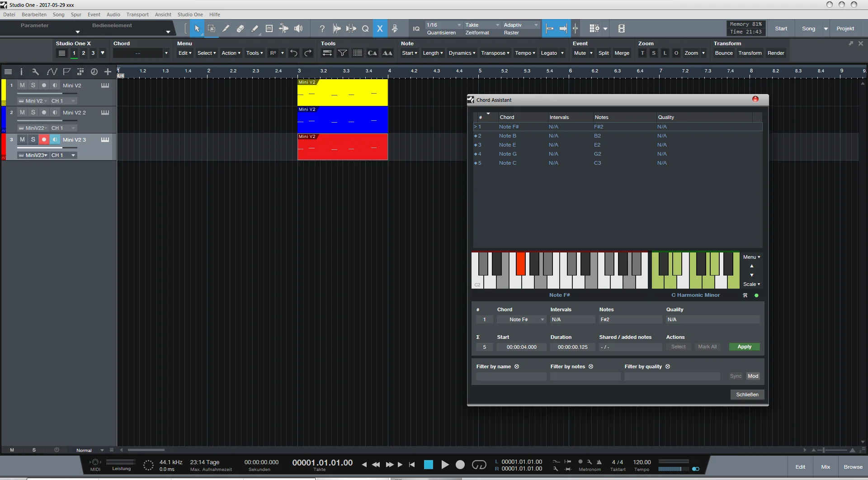Select the Arrow tool in toolbar
The width and height of the screenshot is (868, 480).
(x=197, y=29)
